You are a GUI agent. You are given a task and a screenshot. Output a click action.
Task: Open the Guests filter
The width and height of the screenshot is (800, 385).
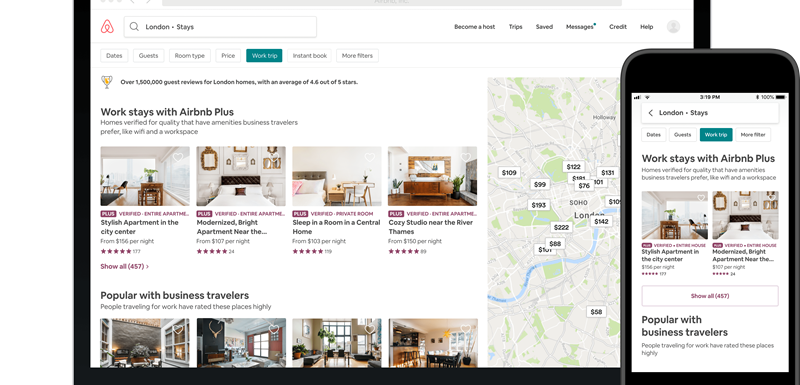tap(148, 56)
